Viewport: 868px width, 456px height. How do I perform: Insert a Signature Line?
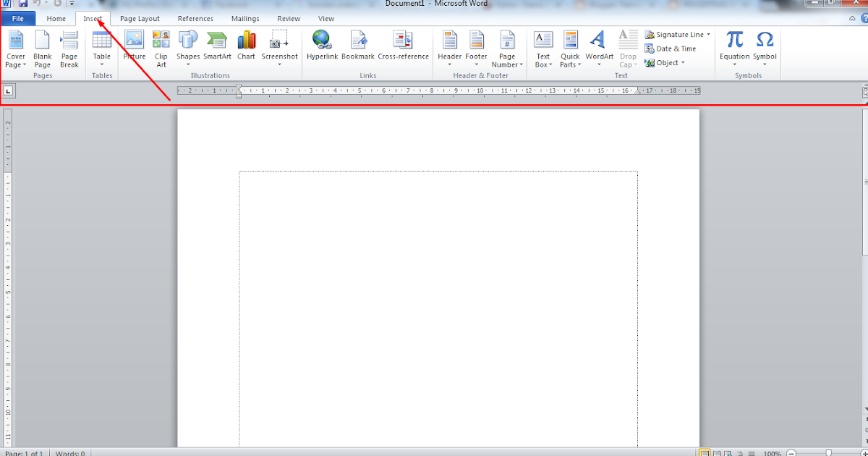[x=676, y=33]
